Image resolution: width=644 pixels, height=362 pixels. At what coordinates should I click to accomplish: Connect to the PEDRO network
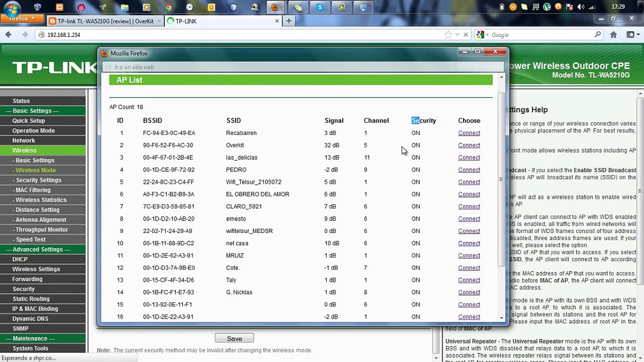469,170
